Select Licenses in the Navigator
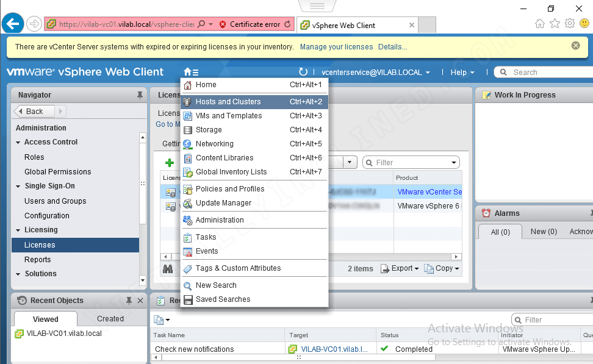 click(75, 245)
